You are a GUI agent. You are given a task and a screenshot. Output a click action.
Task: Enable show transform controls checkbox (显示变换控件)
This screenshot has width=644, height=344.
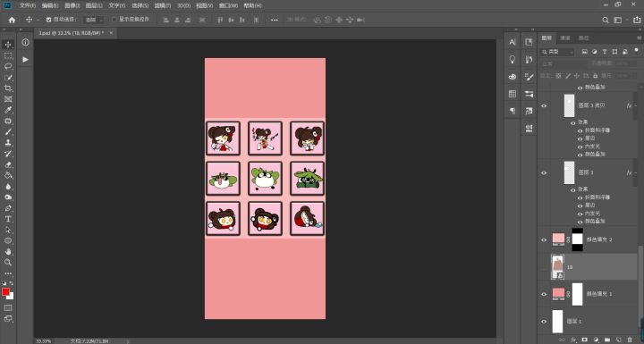click(x=114, y=20)
